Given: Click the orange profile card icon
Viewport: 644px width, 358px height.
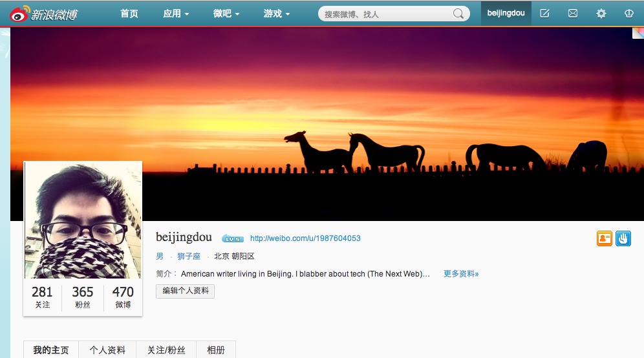Looking at the screenshot, I should coord(605,238).
